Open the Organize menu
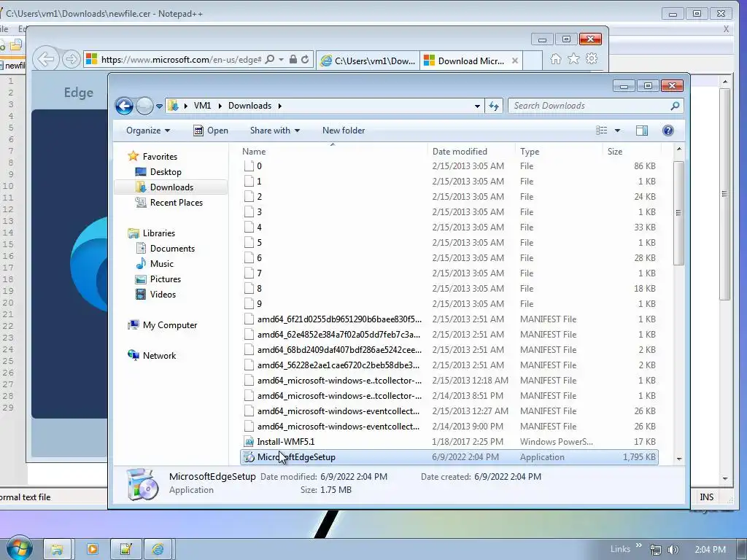This screenshot has height=560, width=747. click(147, 131)
